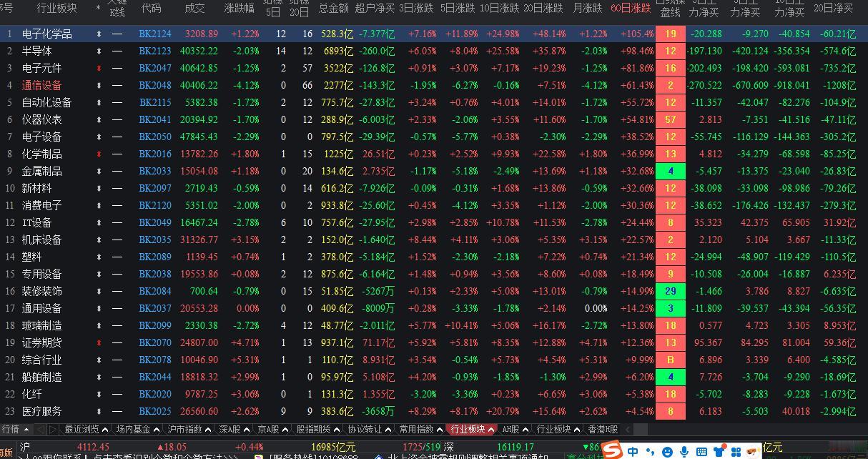The width and height of the screenshot is (868, 459).
Task: Click the marker icon in the 船舶制造 row
Action: (99, 377)
